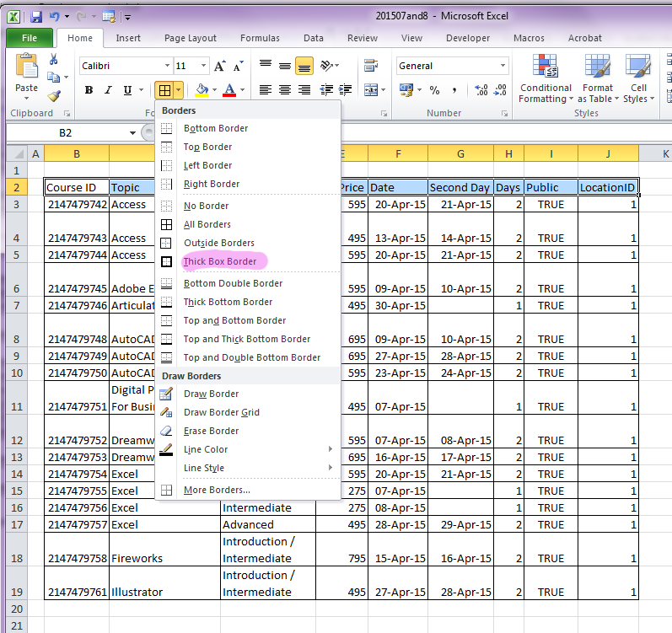Click the Decrease Indent icon
Screen dimensions: 672x633
coord(326,90)
